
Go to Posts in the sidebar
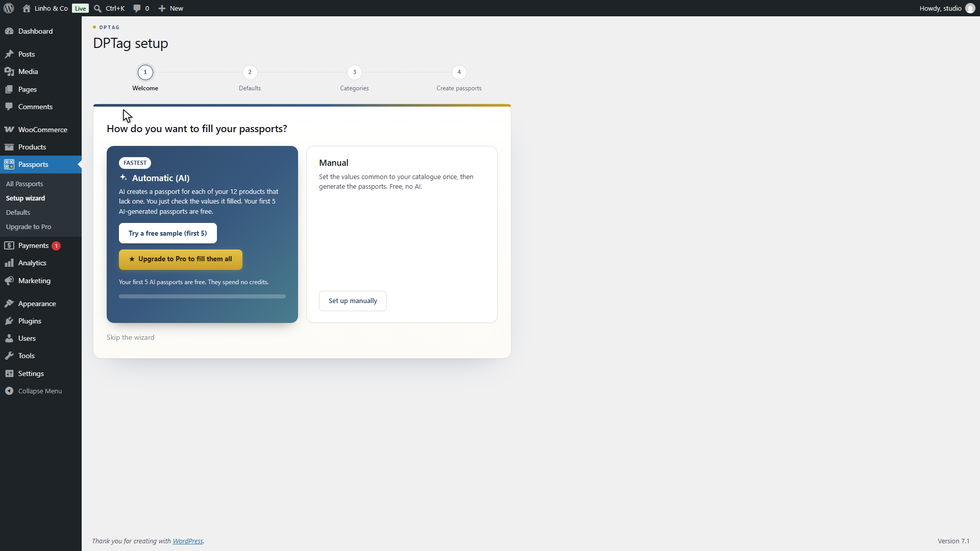[41, 54]
